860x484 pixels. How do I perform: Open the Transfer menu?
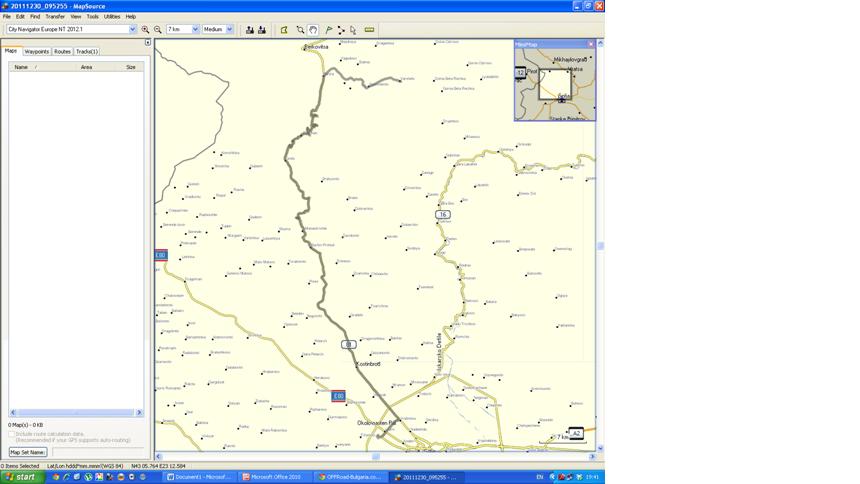click(x=55, y=16)
